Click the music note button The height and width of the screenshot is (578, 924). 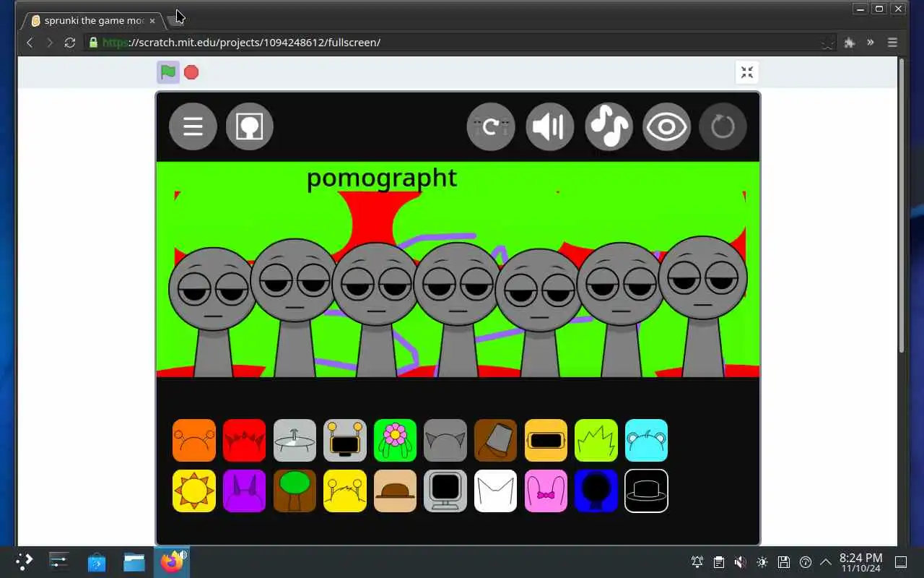tap(609, 126)
